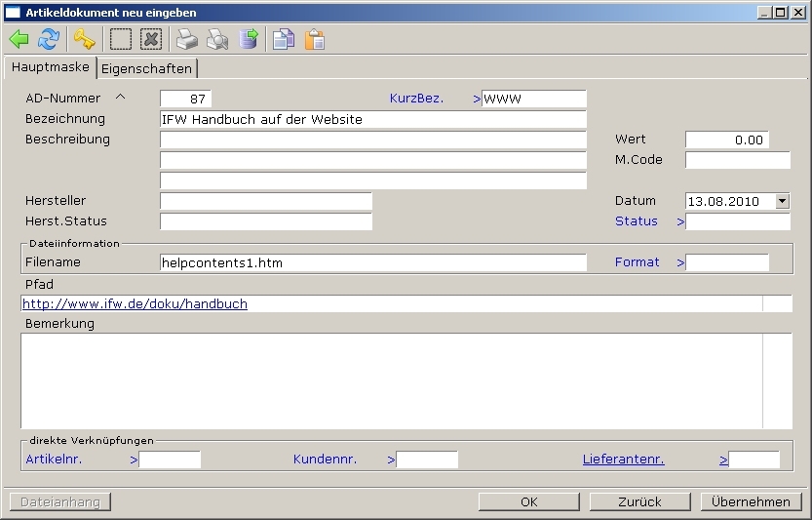Image resolution: width=812 pixels, height=520 pixels.
Task: Open the ifw.de handbuch path link
Action: coord(135,303)
